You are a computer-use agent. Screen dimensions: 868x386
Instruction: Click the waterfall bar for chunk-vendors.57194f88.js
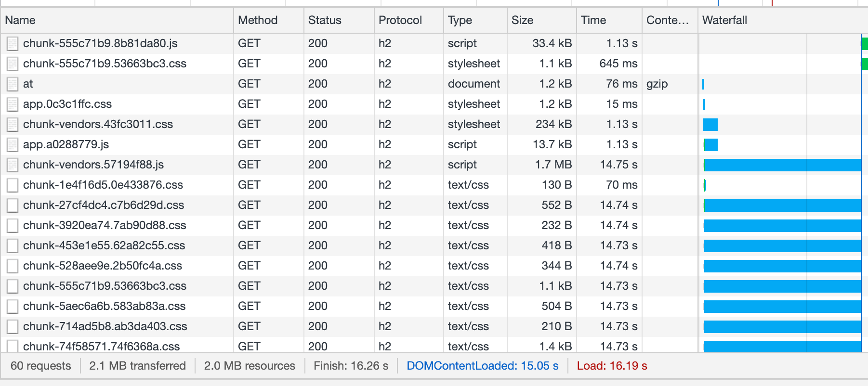[782, 165]
